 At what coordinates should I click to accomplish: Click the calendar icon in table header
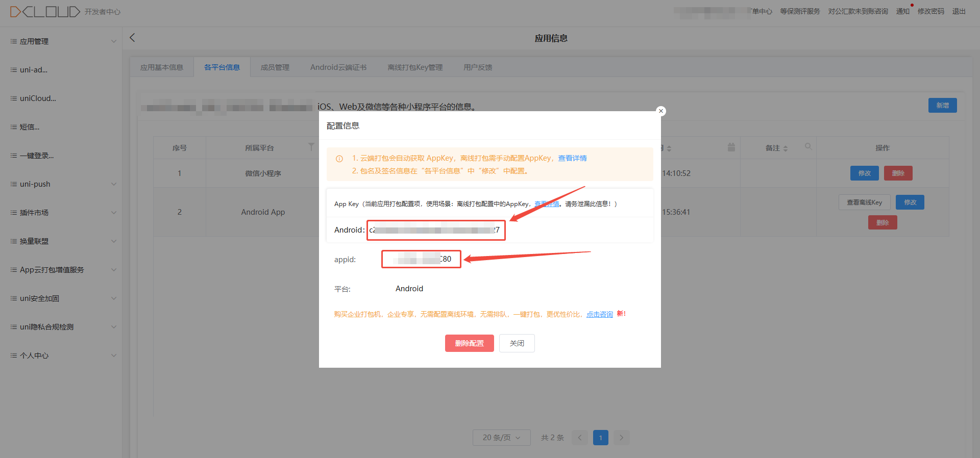coord(731,147)
